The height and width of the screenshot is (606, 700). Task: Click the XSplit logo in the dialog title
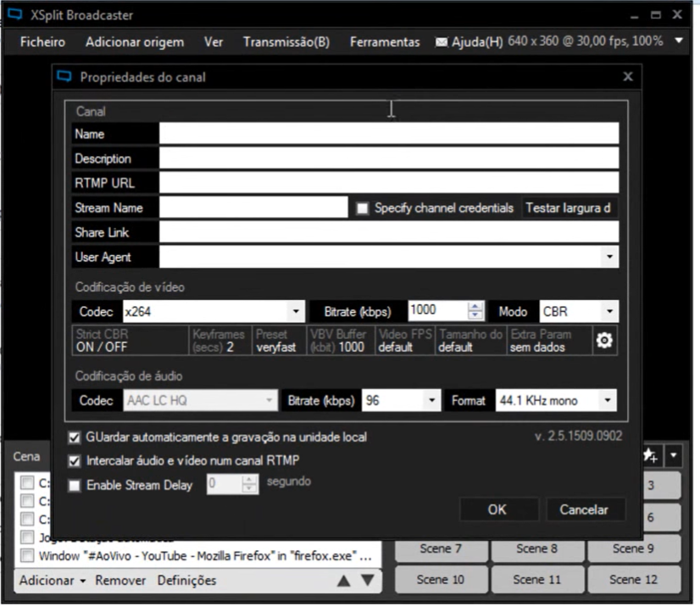64,77
